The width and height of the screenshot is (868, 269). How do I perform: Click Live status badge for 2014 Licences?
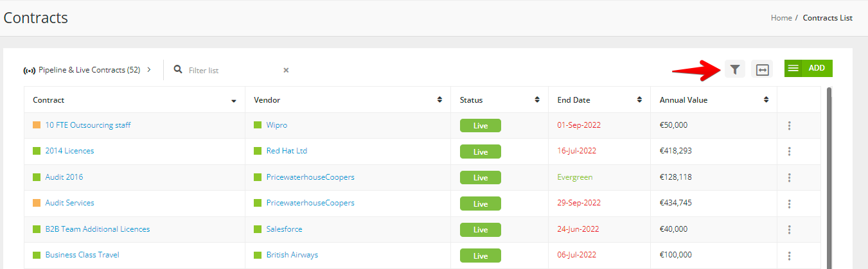pos(481,152)
